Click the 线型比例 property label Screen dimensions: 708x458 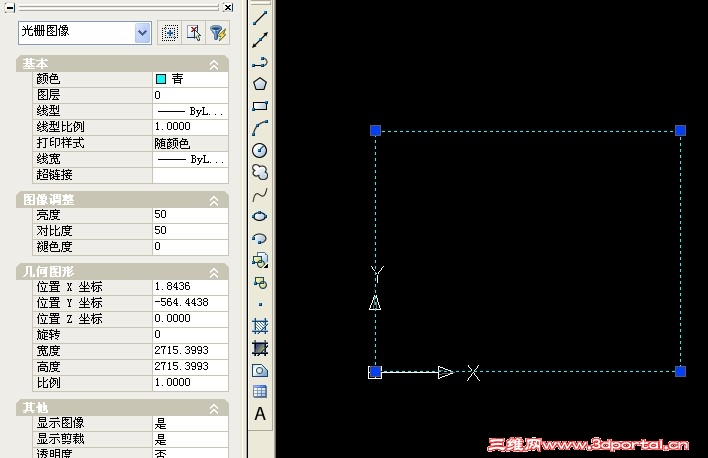[61, 127]
